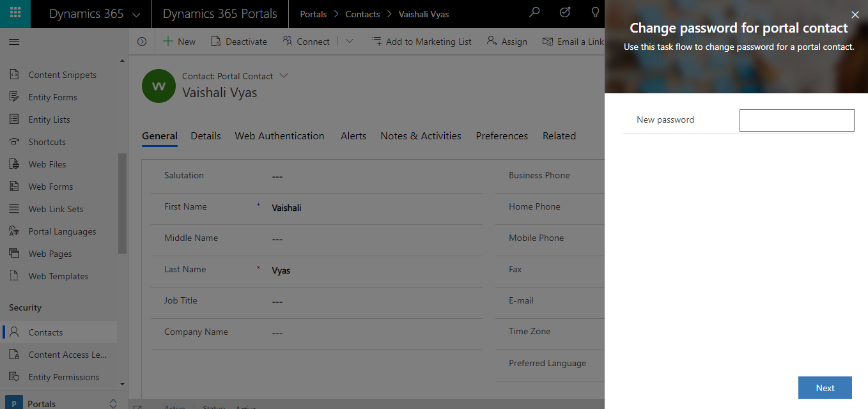Deactivate the contact record
Image resolution: width=868 pixels, height=409 pixels.
click(x=238, y=42)
